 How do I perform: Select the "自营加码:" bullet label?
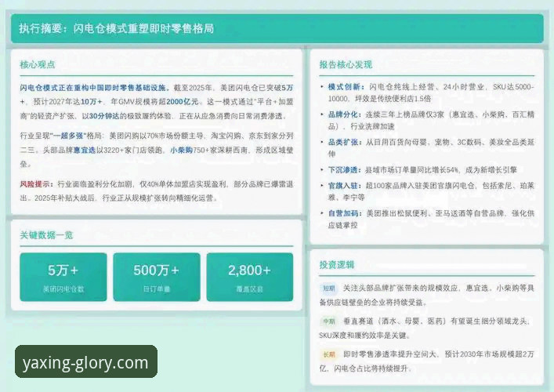[345, 213]
